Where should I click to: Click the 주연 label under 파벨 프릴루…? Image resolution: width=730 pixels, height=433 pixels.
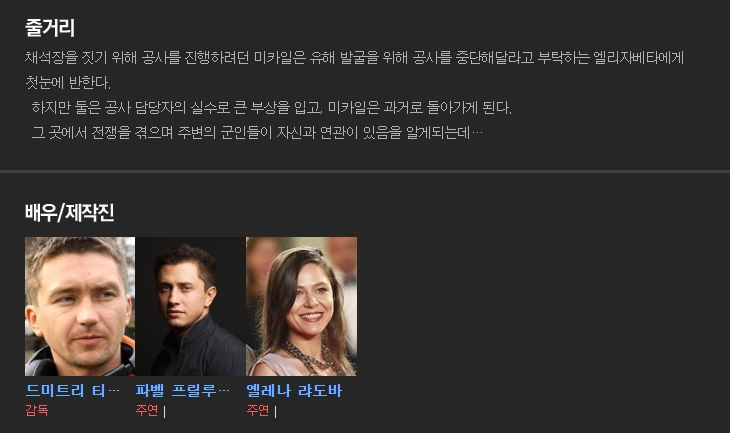(x=147, y=410)
